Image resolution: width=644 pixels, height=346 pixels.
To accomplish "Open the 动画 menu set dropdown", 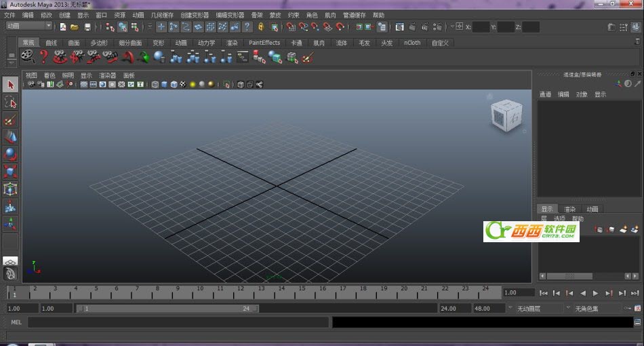I will pyautogui.click(x=28, y=26).
